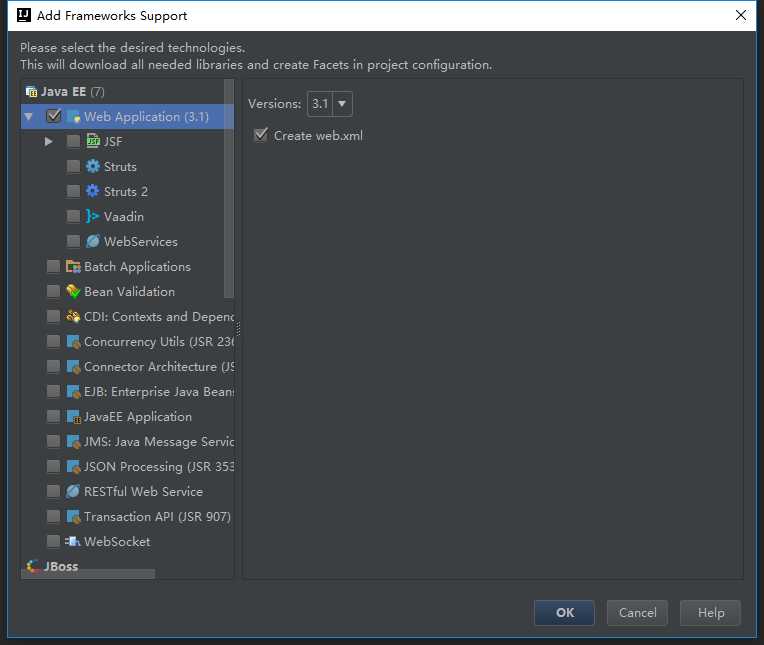The height and width of the screenshot is (645, 764).
Task: Click the Java EE group icon
Action: pyautogui.click(x=31, y=92)
